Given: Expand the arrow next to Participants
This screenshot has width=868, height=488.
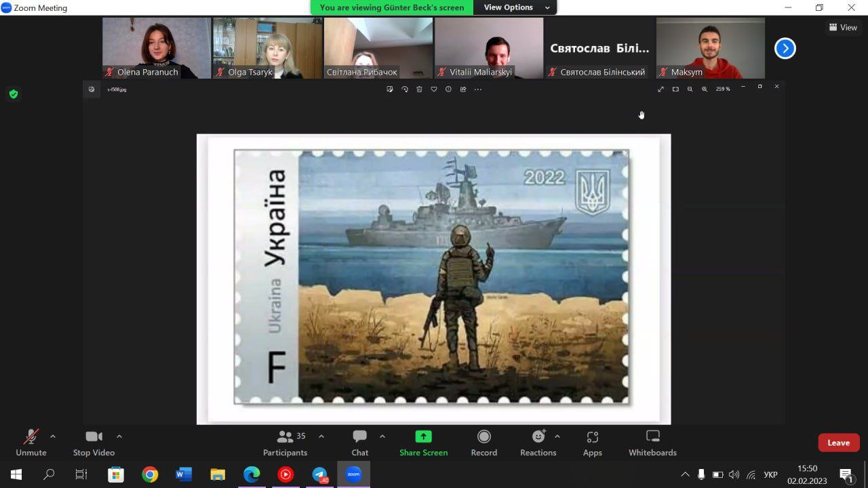Looking at the screenshot, I should [x=321, y=436].
